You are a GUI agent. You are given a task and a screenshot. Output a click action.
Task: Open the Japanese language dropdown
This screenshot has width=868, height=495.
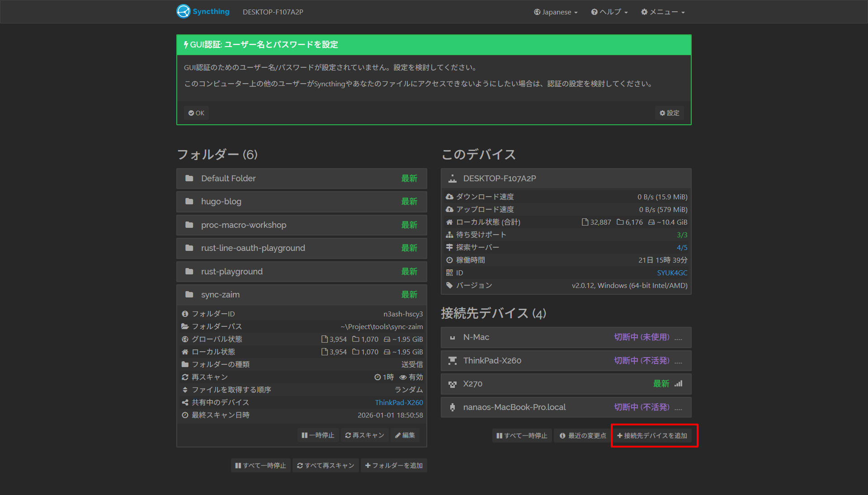pyautogui.click(x=556, y=12)
